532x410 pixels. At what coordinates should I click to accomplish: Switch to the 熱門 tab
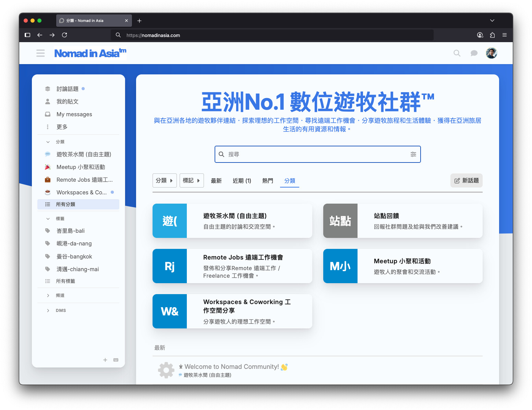267,181
